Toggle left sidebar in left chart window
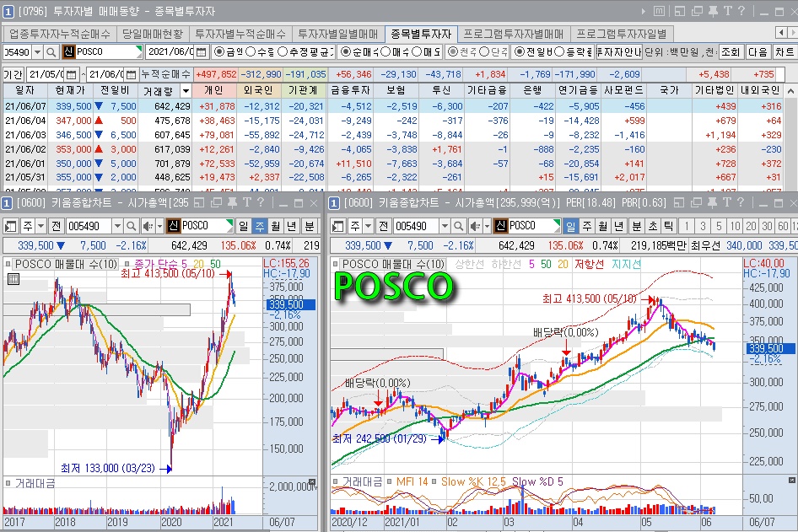798x532 pixels. coord(10,226)
